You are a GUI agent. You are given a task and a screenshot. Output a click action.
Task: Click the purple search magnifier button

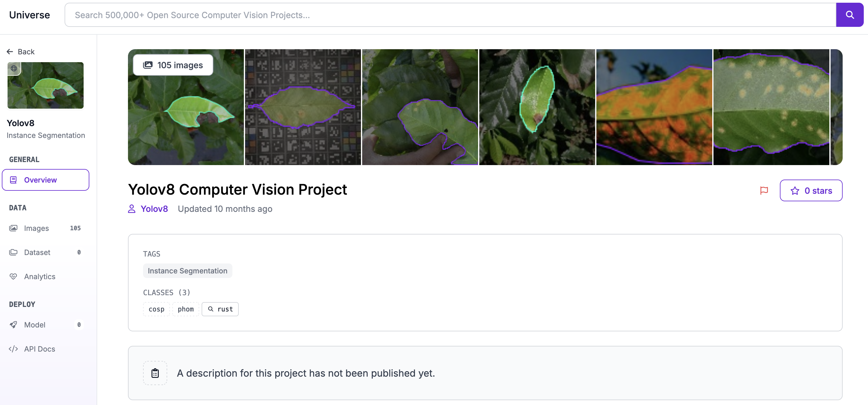click(x=850, y=15)
